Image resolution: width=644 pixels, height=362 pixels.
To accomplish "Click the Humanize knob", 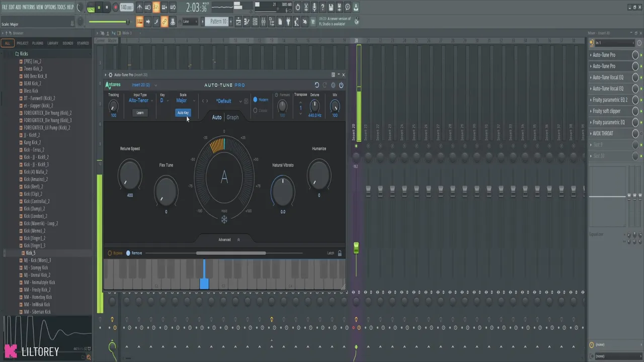I will click(x=319, y=174).
